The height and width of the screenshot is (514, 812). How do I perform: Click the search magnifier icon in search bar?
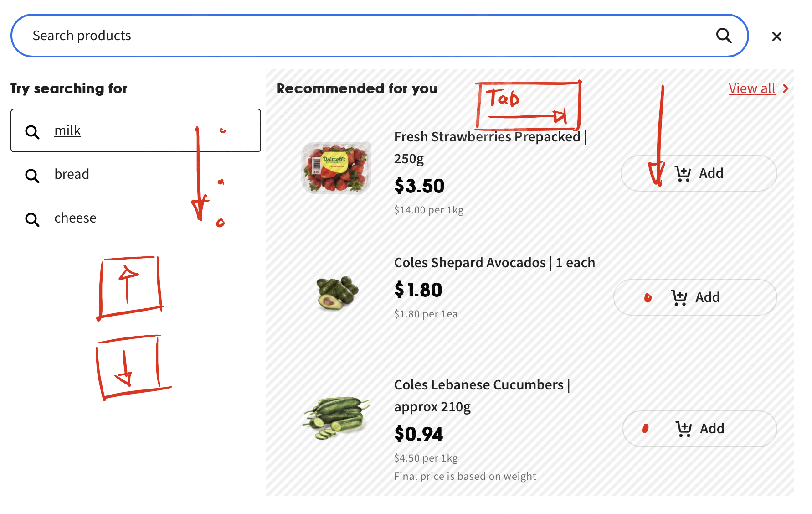(724, 36)
